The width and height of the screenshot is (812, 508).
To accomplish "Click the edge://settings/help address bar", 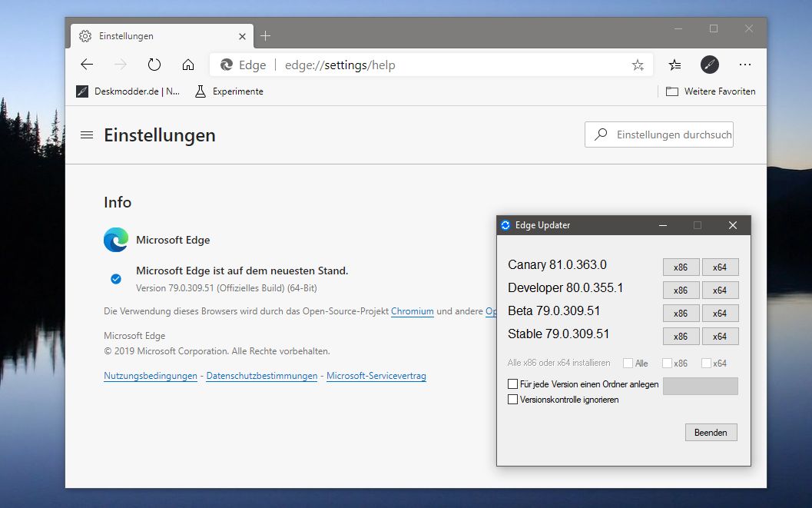I will pos(432,65).
